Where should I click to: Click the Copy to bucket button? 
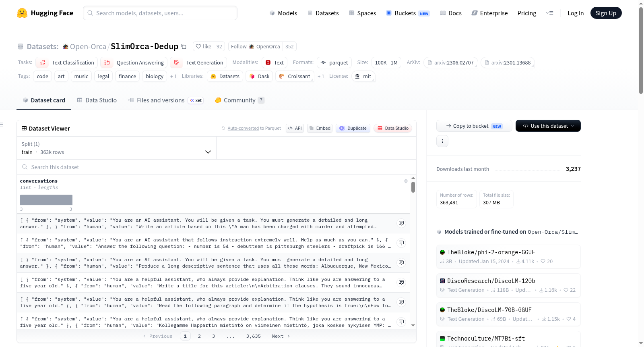click(x=474, y=126)
